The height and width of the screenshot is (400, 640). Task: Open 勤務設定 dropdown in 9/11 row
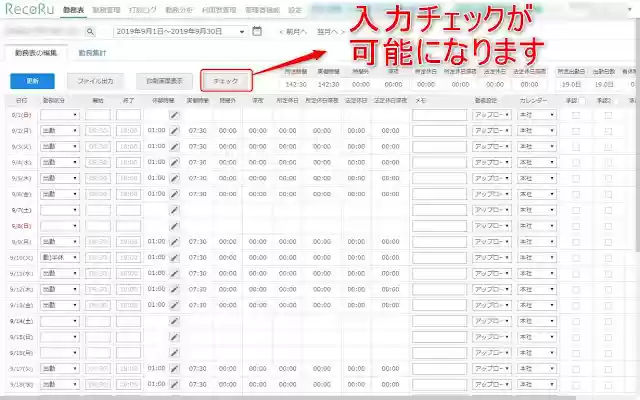tap(492, 273)
